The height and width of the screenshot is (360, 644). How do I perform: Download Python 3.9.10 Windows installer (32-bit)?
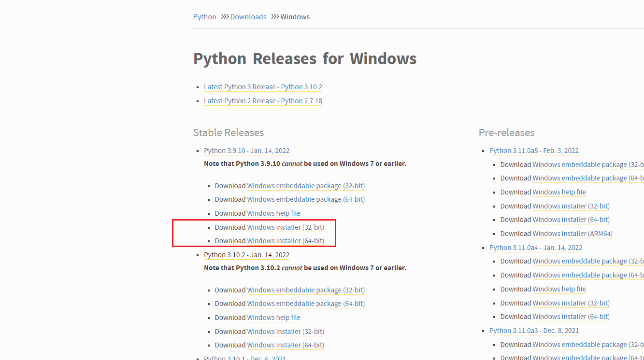pos(286,227)
